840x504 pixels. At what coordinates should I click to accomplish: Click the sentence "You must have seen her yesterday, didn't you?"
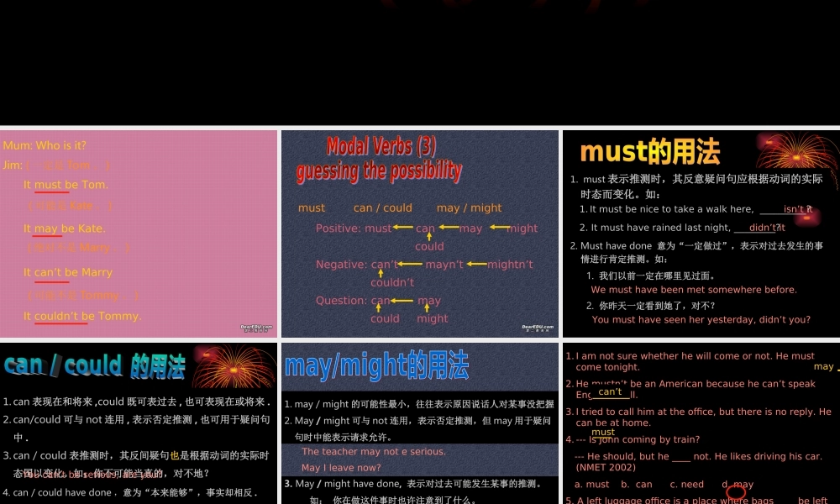tap(701, 320)
